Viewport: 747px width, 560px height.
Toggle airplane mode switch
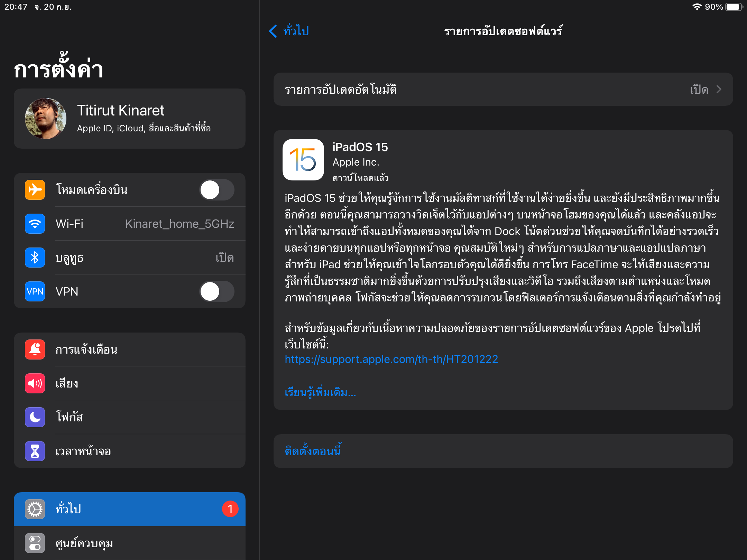pos(216,190)
